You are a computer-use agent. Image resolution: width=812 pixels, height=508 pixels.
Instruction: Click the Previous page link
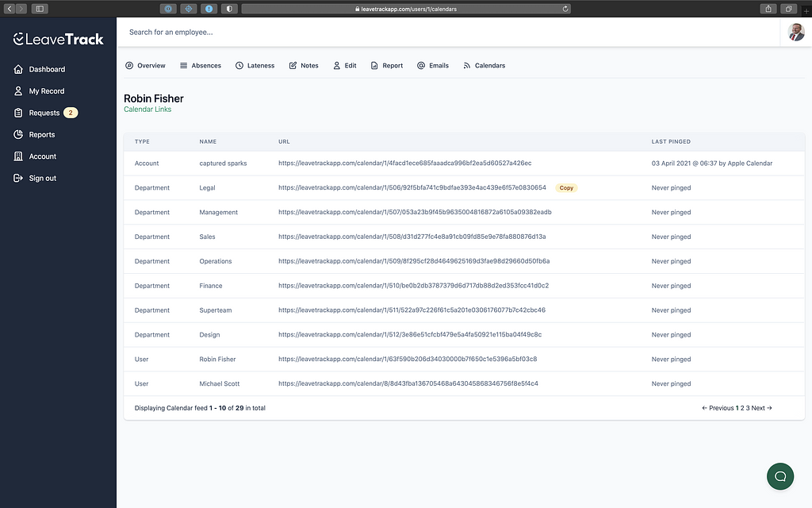pyautogui.click(x=718, y=408)
